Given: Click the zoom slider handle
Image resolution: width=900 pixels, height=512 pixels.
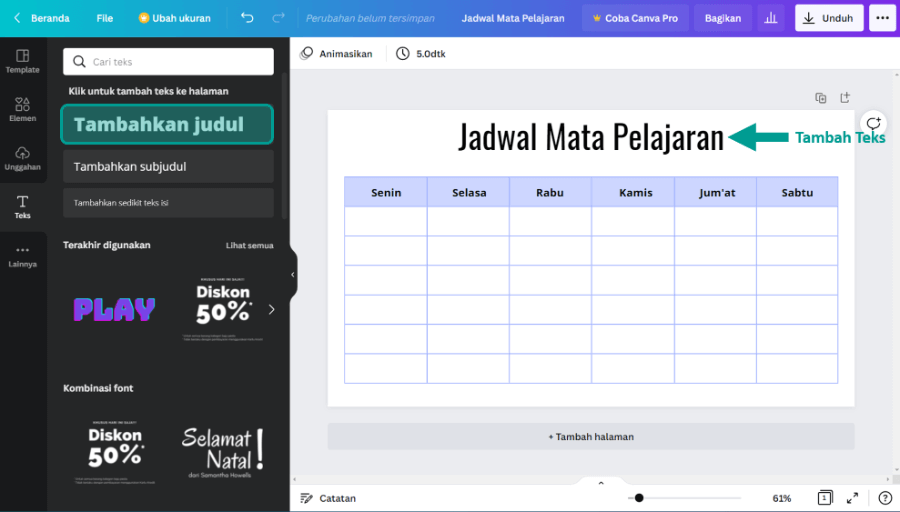Looking at the screenshot, I should tap(639, 498).
